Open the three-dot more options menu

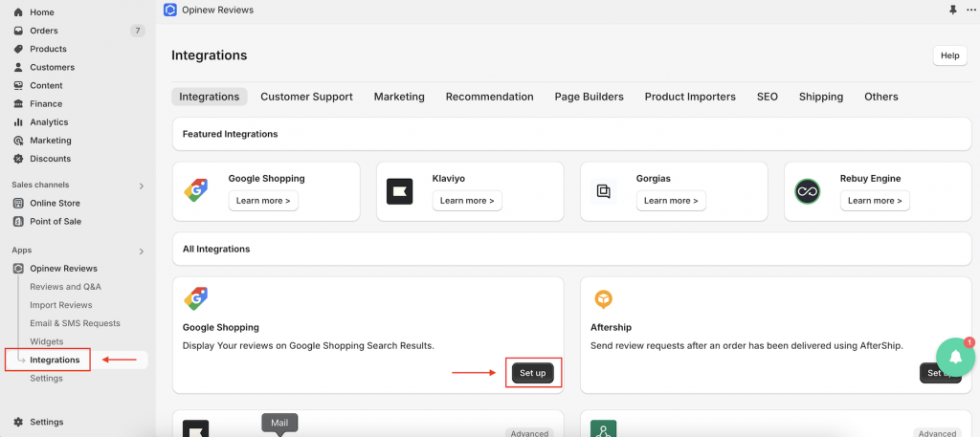971,10
